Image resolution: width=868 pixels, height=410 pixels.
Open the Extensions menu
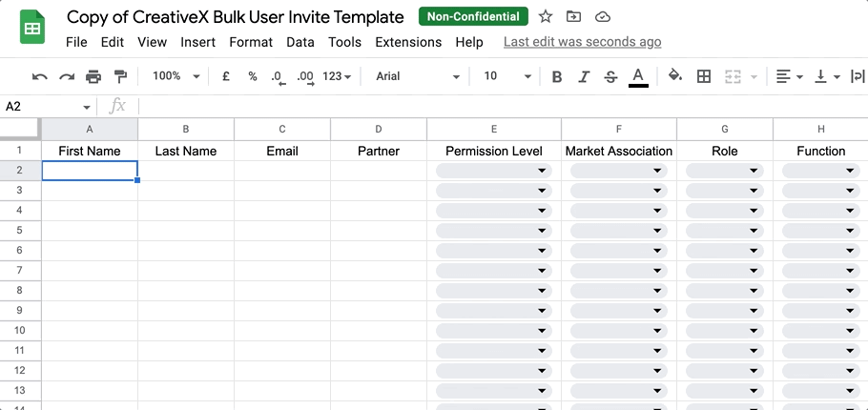pyautogui.click(x=408, y=42)
